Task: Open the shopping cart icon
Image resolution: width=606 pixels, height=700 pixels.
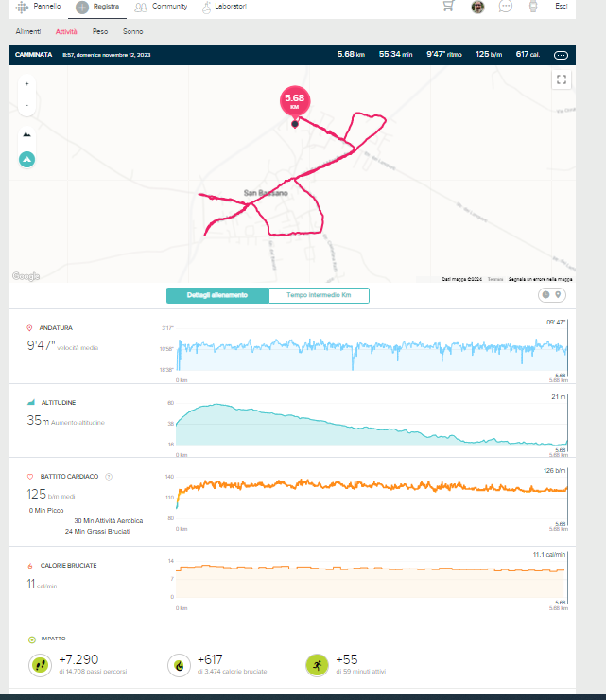Action: pyautogui.click(x=448, y=6)
